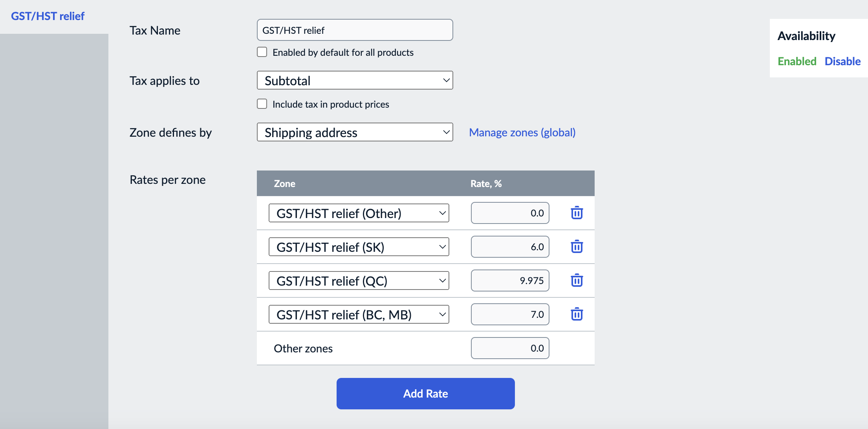Delete the GST/HST relief (BC, MB) rate
Viewport: 868px width, 429px height.
[577, 314]
